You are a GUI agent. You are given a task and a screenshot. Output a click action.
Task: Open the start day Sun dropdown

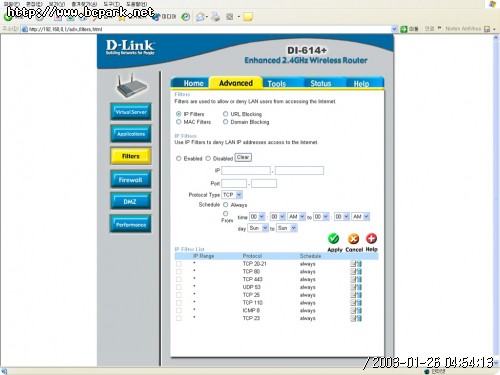[258, 228]
